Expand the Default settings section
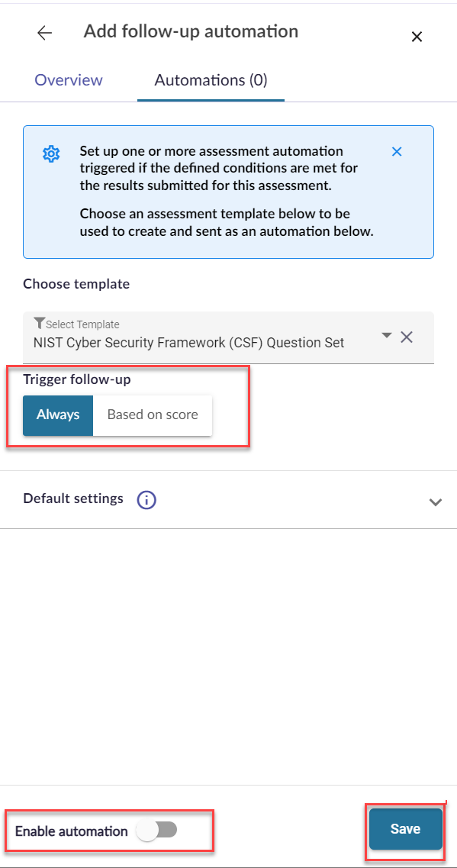The width and height of the screenshot is (457, 868). (435, 502)
